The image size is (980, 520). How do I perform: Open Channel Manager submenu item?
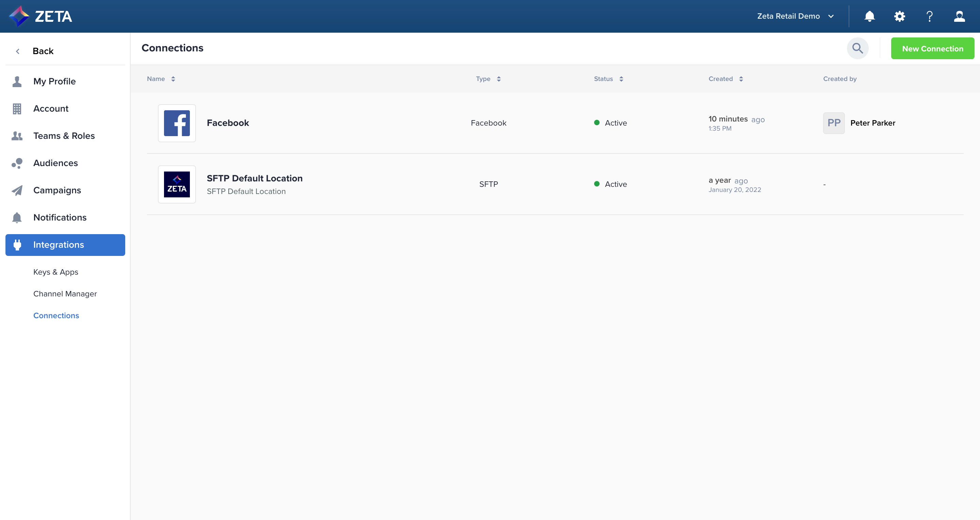[x=65, y=294]
